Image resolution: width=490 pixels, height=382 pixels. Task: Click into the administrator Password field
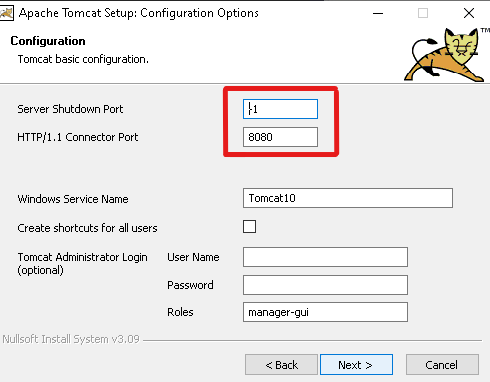(x=325, y=285)
